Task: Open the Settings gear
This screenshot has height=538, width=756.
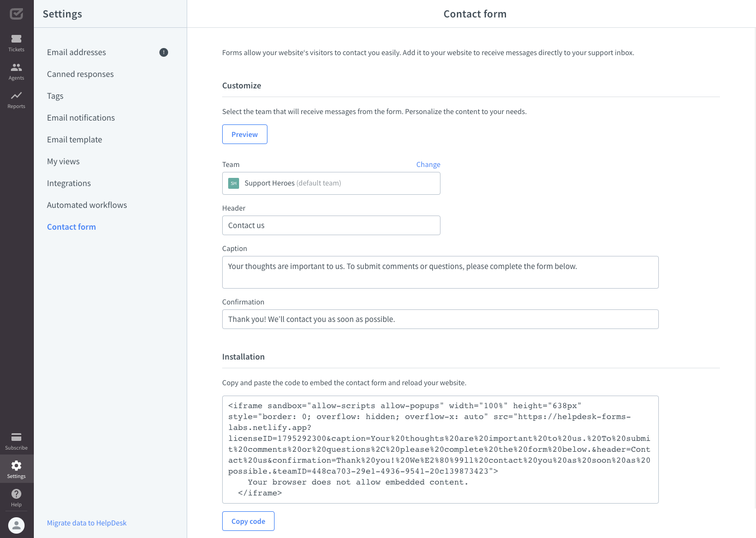Action: point(16,468)
